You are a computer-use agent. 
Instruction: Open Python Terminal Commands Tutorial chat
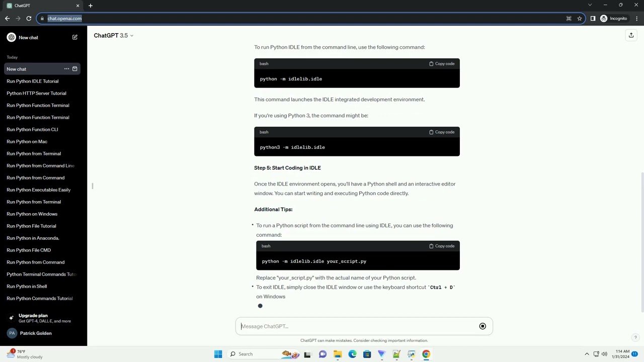click(42, 274)
